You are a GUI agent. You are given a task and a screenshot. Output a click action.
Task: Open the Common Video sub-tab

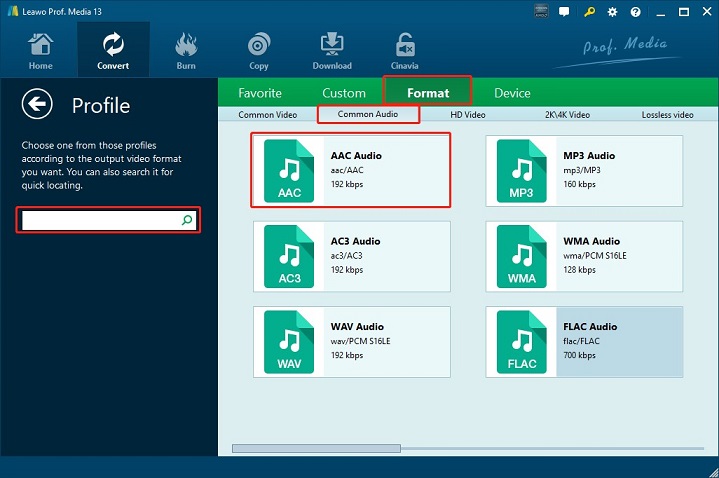coord(268,115)
